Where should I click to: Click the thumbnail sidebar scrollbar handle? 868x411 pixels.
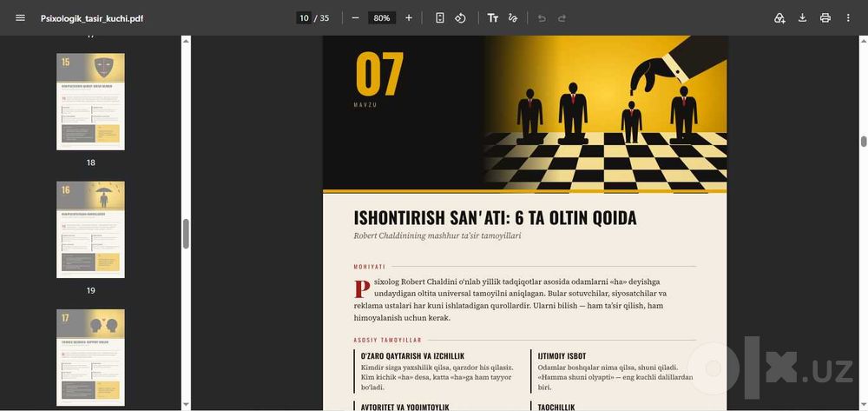click(186, 234)
